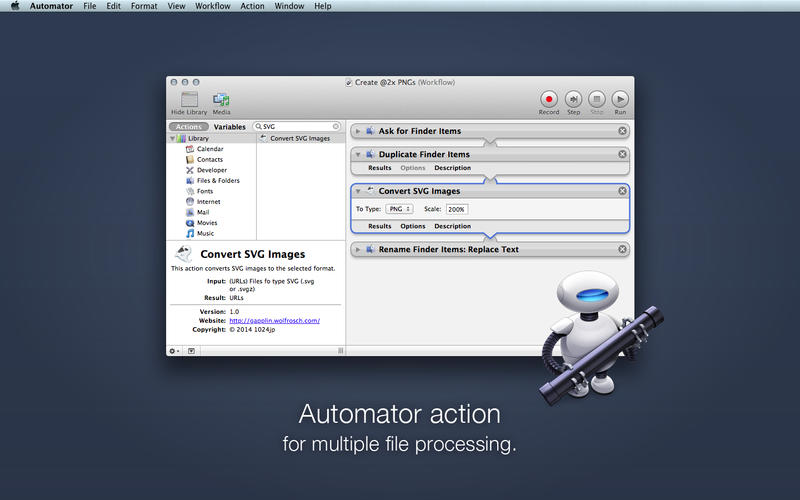Show Results under Duplicate Finder Items
This screenshot has height=500, width=800.
380,168
